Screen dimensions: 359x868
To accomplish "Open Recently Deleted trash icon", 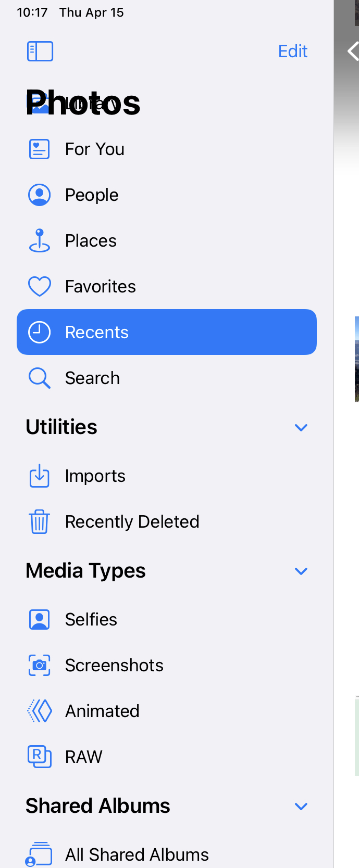I will (39, 522).
